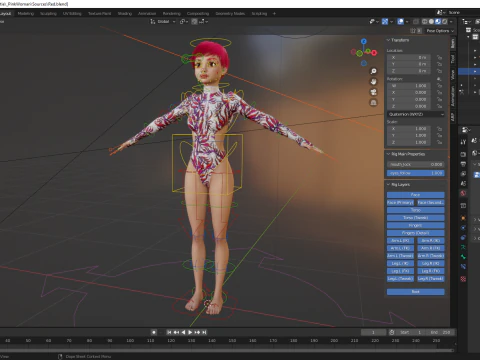Open the Object properties orange square icon
This screenshot has height=360, width=480.
click(x=463, y=218)
